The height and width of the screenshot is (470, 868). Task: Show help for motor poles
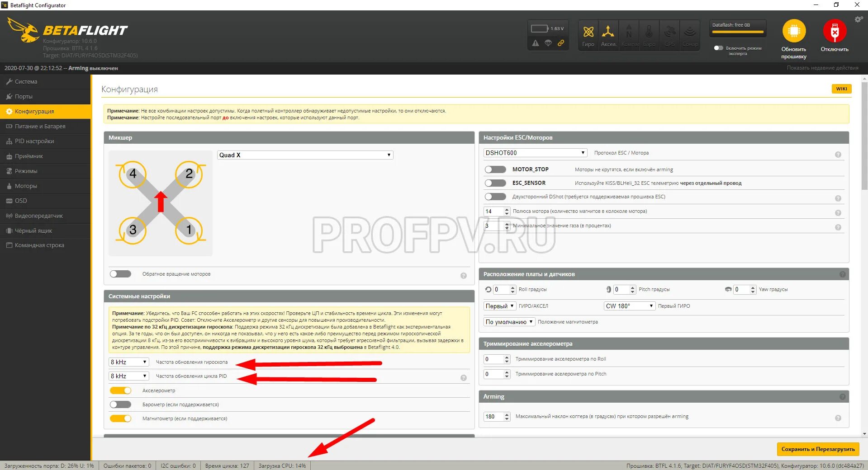tap(838, 213)
